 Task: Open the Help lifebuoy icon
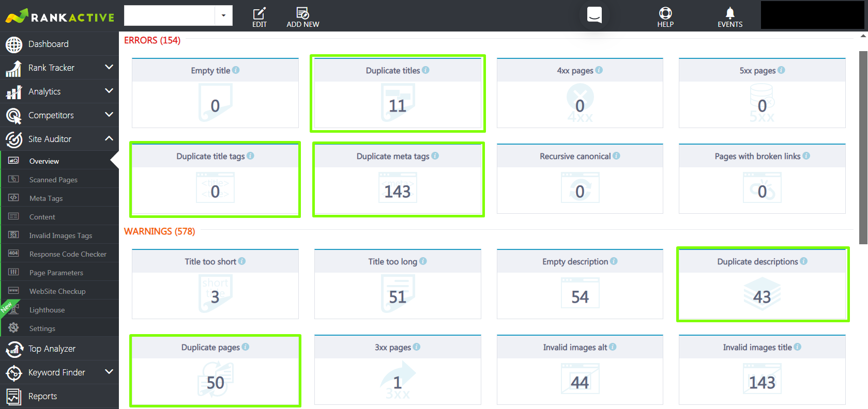pyautogui.click(x=665, y=13)
